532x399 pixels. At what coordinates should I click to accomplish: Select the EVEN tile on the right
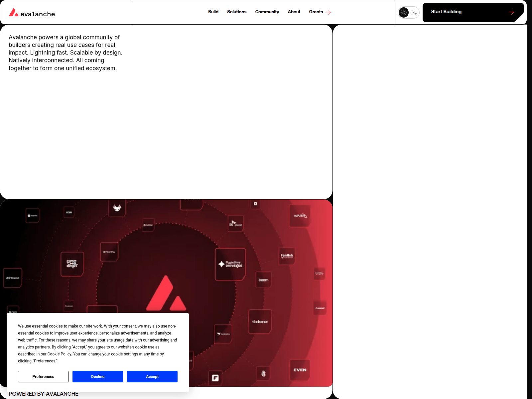pyautogui.click(x=300, y=370)
